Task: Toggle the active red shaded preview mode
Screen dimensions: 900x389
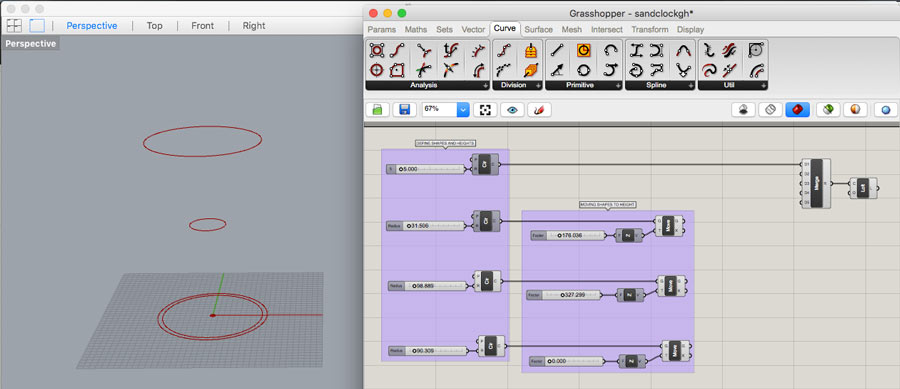Action: pyautogui.click(x=798, y=110)
